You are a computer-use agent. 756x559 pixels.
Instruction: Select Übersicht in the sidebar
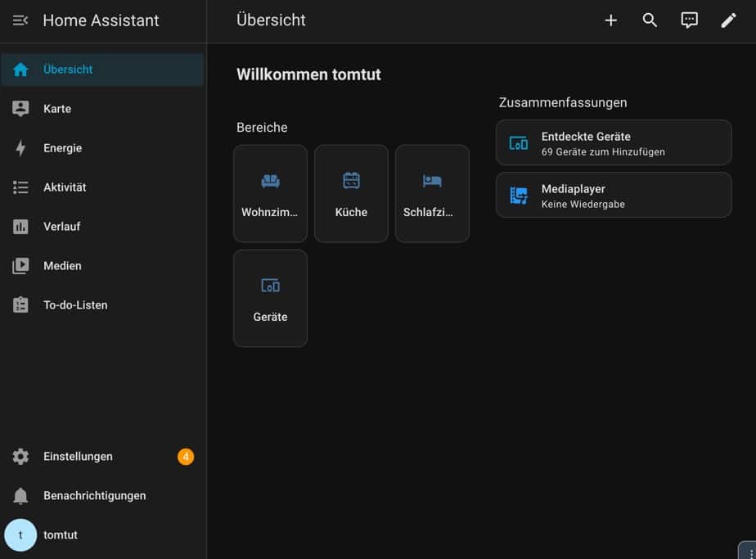68,70
